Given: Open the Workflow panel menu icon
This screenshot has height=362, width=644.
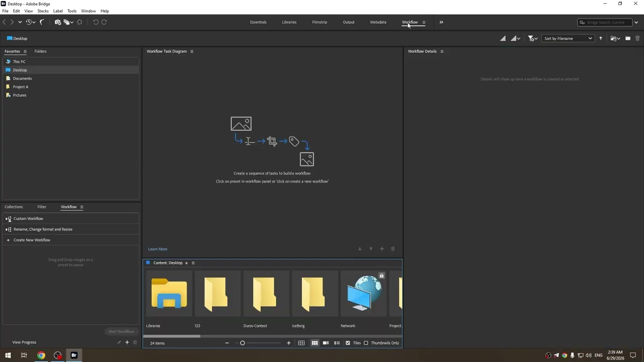Looking at the screenshot, I should (82, 207).
